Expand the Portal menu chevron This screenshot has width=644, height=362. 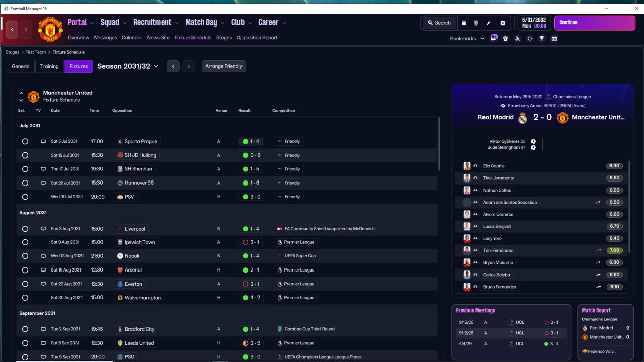coord(92,23)
